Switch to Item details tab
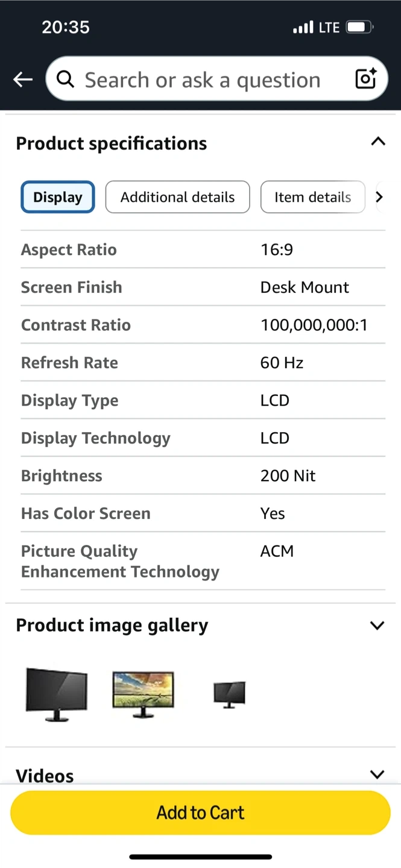The image size is (401, 868). 312,197
